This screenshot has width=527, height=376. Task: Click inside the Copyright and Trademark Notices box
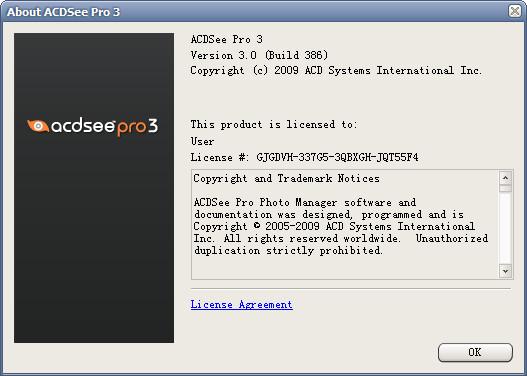(x=346, y=224)
